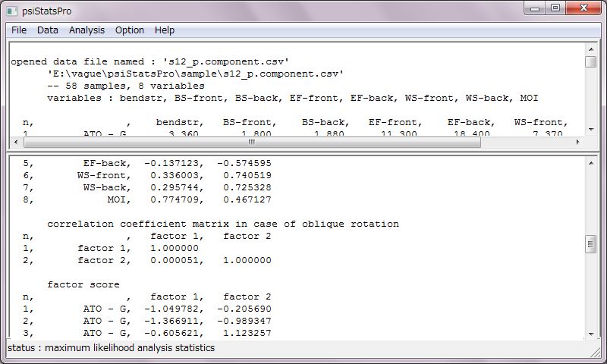Click the '58 samples, 8 variables' line
Image resolution: width=607 pixels, height=364 pixels.
click(x=126, y=86)
